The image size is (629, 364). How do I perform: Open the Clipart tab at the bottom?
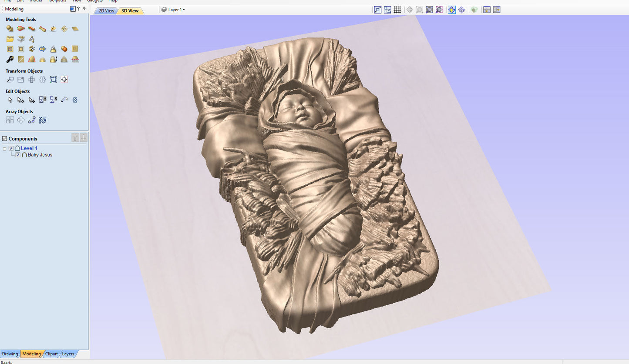click(51, 354)
